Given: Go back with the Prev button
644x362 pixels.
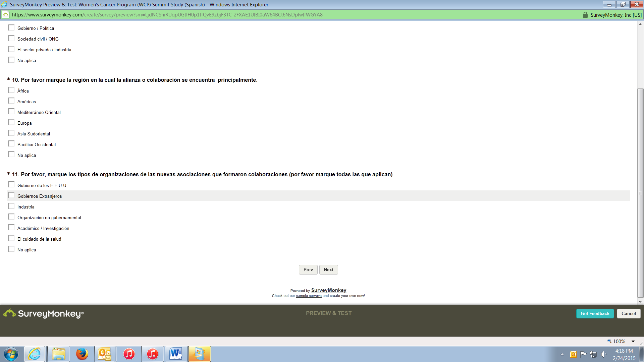Looking at the screenshot, I should coord(308,270).
